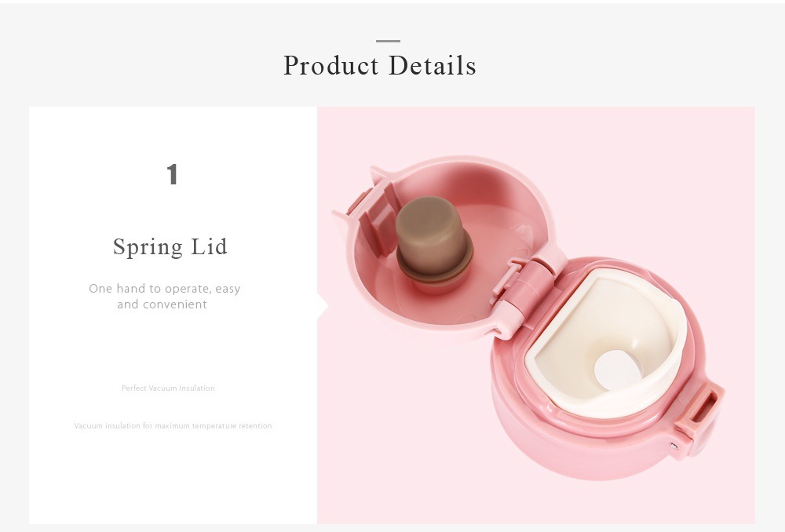Viewport: 785px width, 532px height.
Task: Select the number 1 step indicator
Action: tap(172, 174)
